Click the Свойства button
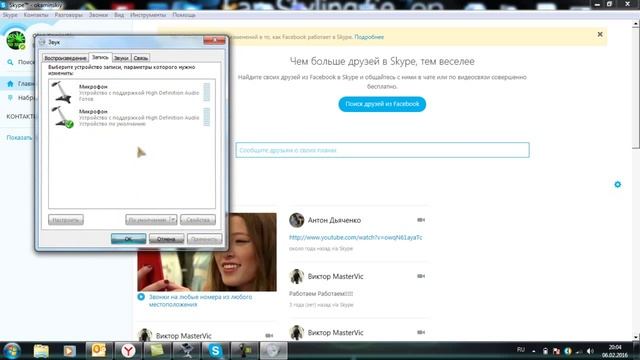Image resolution: width=640 pixels, height=360 pixels. 198,220
